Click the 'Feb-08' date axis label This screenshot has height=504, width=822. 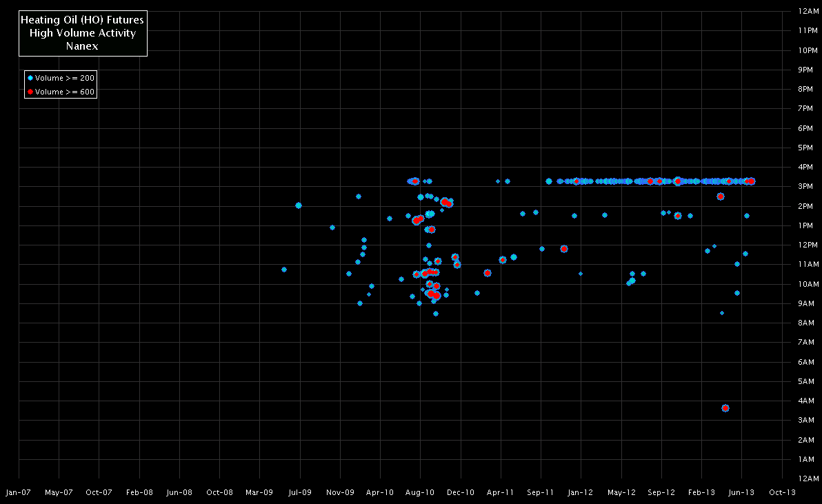coord(139,492)
